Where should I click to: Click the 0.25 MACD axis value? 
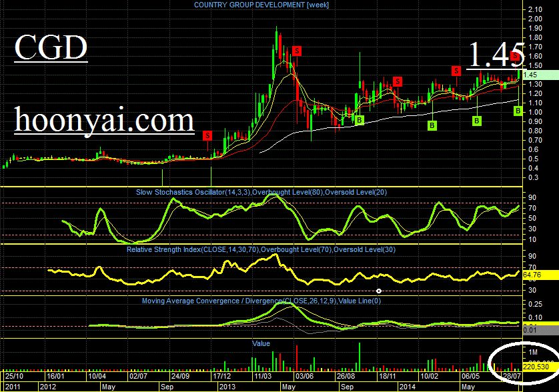click(536, 304)
